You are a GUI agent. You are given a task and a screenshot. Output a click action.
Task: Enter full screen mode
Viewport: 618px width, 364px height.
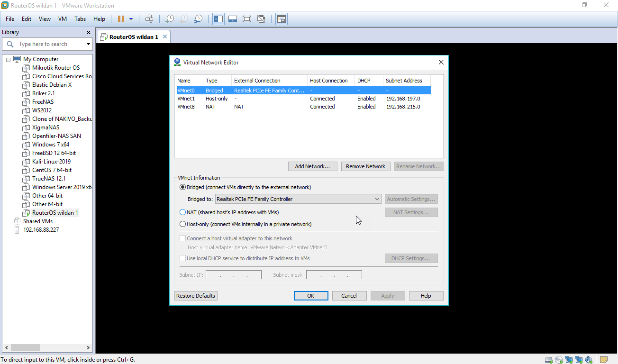click(247, 18)
